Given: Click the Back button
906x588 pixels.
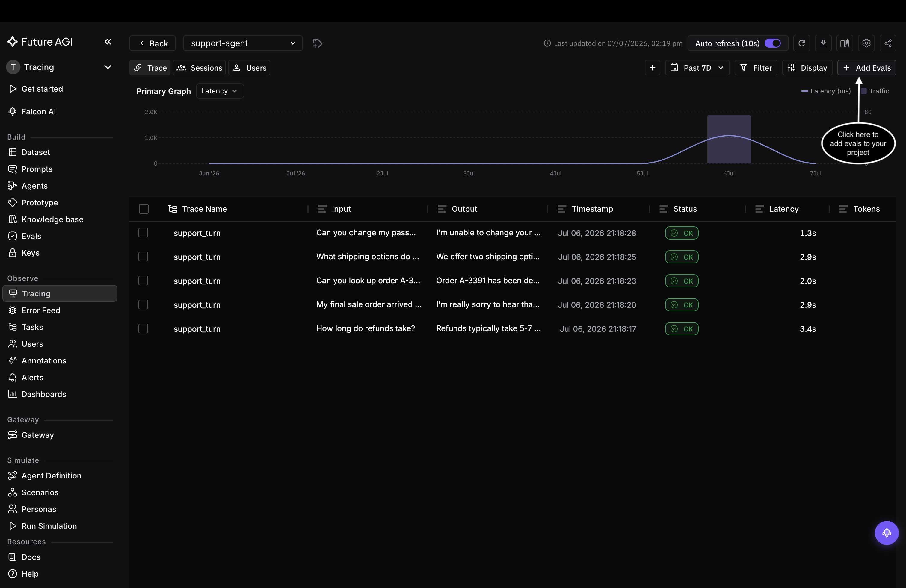Looking at the screenshot, I should pyautogui.click(x=153, y=43).
